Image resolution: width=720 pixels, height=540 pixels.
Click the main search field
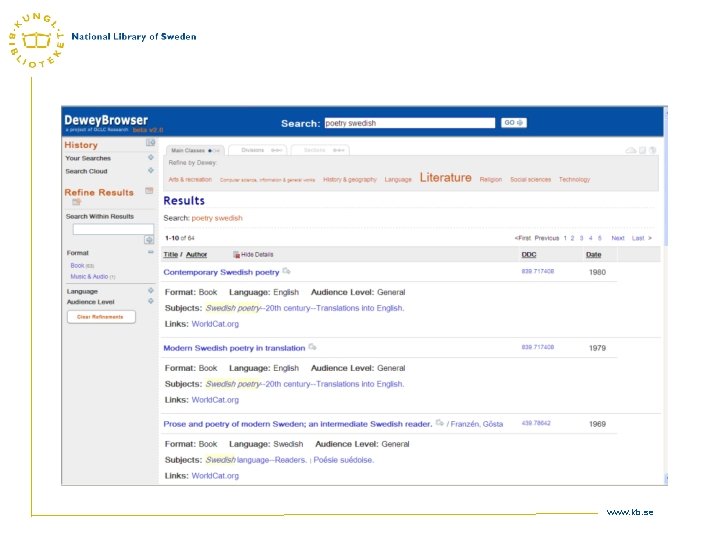[x=410, y=123]
